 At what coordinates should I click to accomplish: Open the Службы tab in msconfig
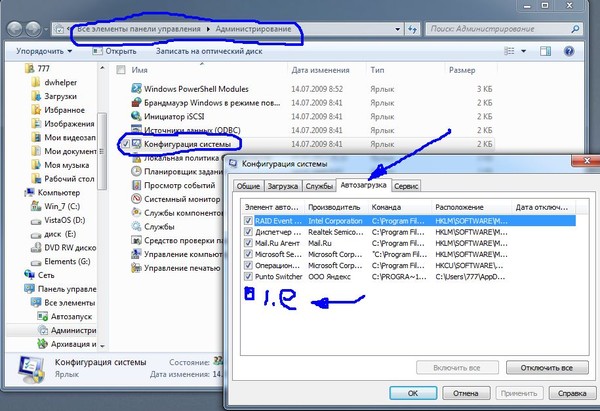[319, 186]
